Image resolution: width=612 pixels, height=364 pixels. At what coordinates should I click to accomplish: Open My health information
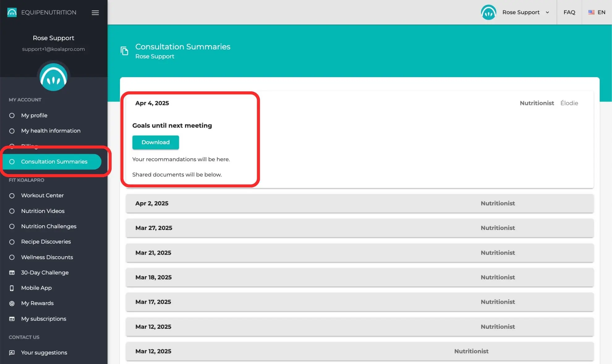coord(51,131)
